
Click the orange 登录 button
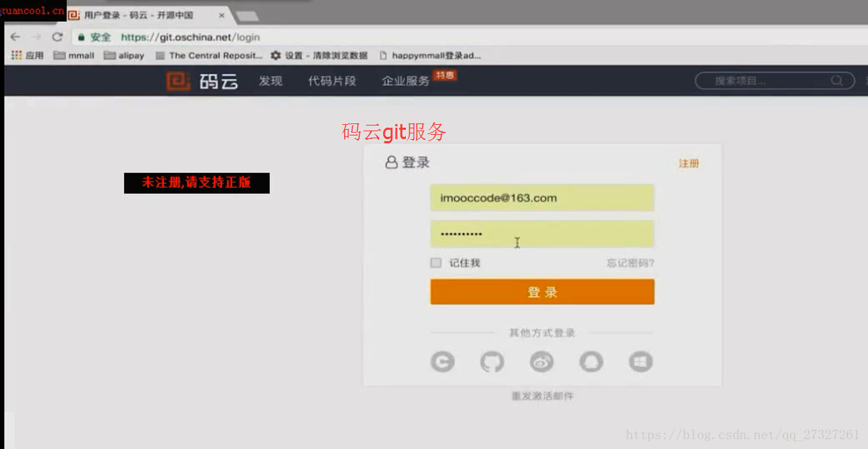tap(542, 292)
